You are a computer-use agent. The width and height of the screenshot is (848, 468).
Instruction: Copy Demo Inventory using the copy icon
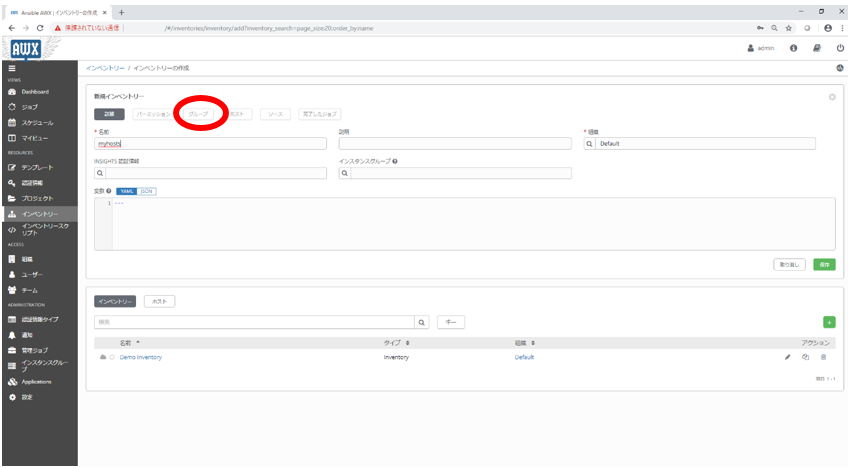805,357
